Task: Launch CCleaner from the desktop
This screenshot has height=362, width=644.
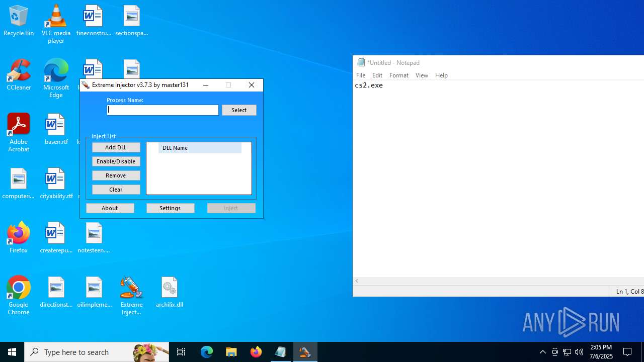Action: 19,75
